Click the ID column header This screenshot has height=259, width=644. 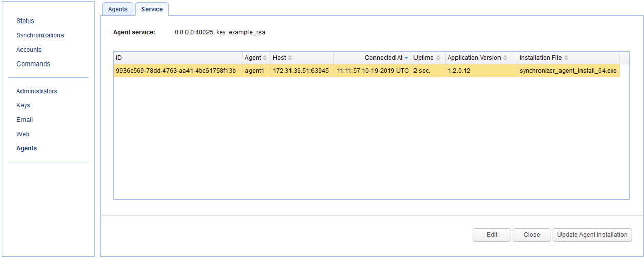point(177,58)
